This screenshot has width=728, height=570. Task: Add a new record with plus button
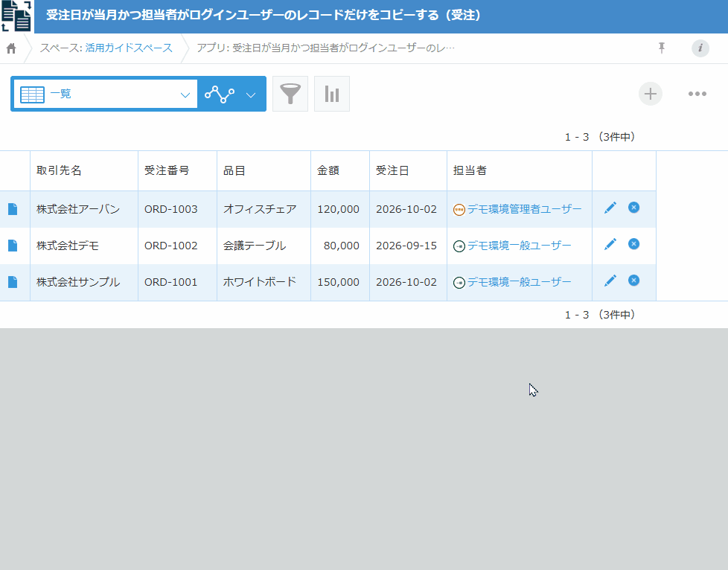tap(651, 94)
